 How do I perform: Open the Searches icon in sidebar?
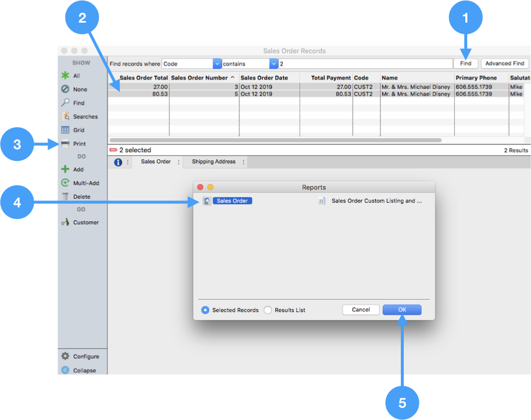pyautogui.click(x=66, y=116)
